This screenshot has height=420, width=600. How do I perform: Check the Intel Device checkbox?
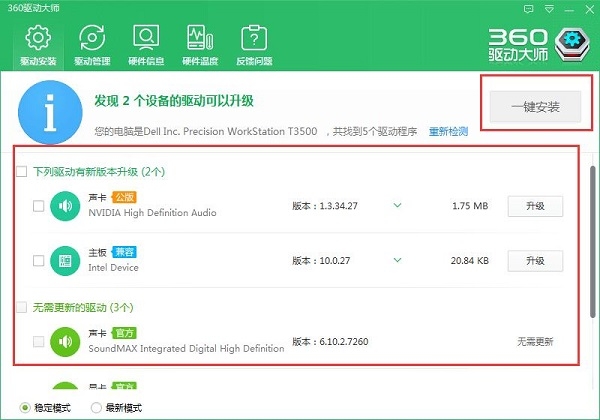[38, 260]
